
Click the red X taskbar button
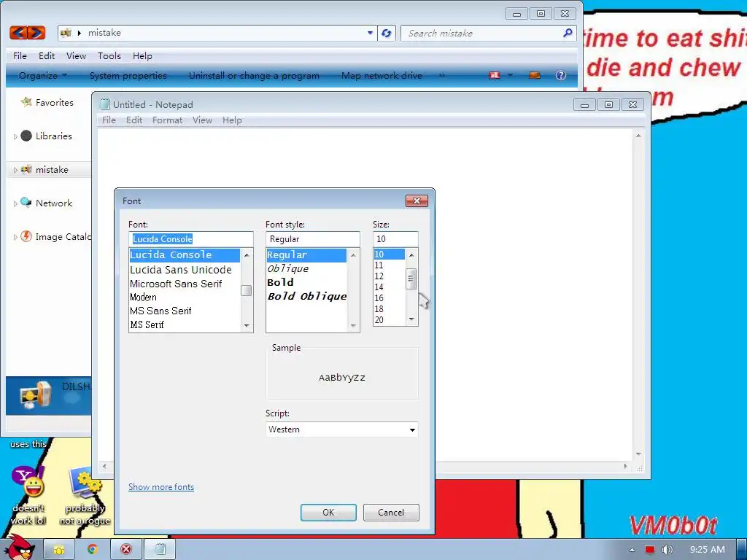click(126, 550)
